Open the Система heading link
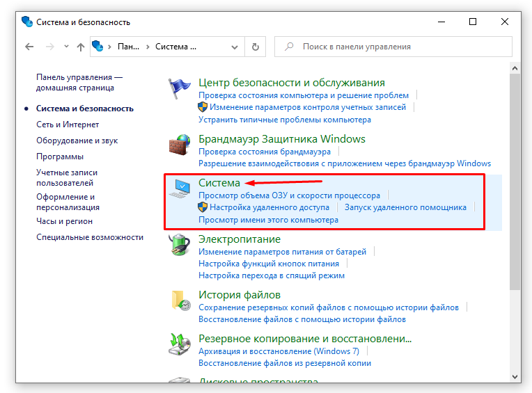The height and width of the screenshot is (393, 532). coord(219,183)
